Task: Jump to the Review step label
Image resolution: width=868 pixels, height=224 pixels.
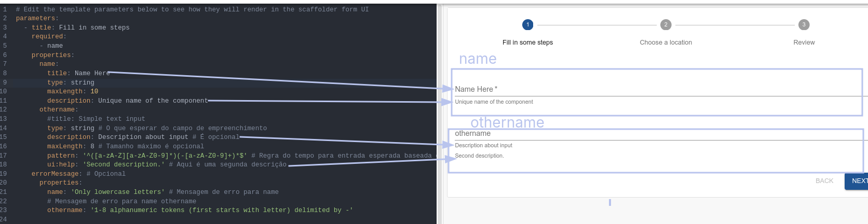Action: [x=804, y=43]
